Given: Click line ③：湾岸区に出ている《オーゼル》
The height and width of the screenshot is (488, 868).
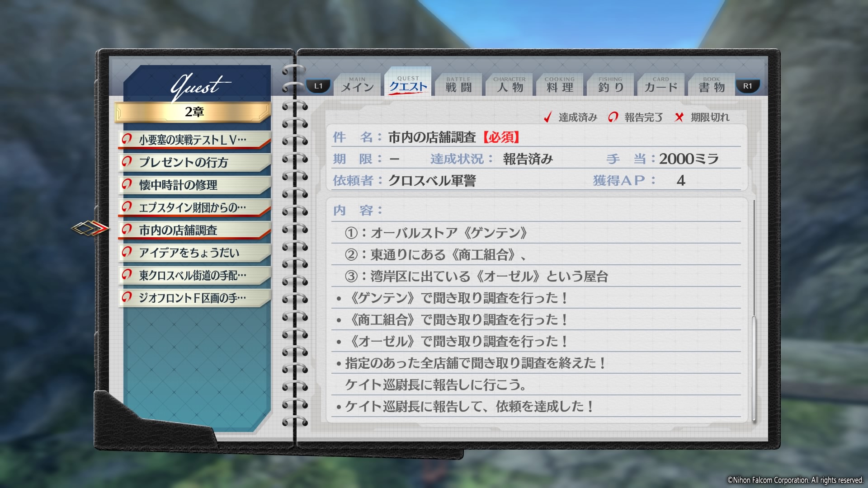Looking at the screenshot, I should click(476, 276).
